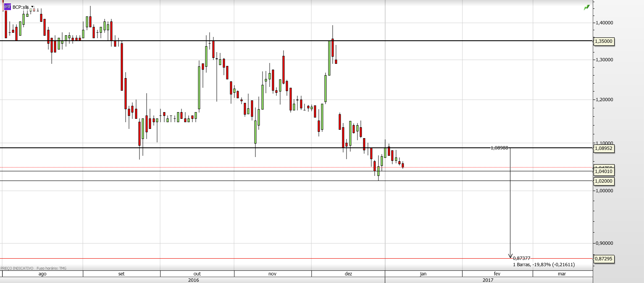Select the 1,02000 horizontal line price tag

(x=604, y=181)
